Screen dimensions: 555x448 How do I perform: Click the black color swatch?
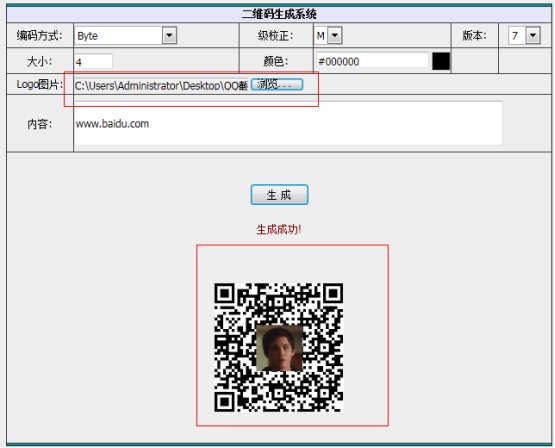[441, 61]
